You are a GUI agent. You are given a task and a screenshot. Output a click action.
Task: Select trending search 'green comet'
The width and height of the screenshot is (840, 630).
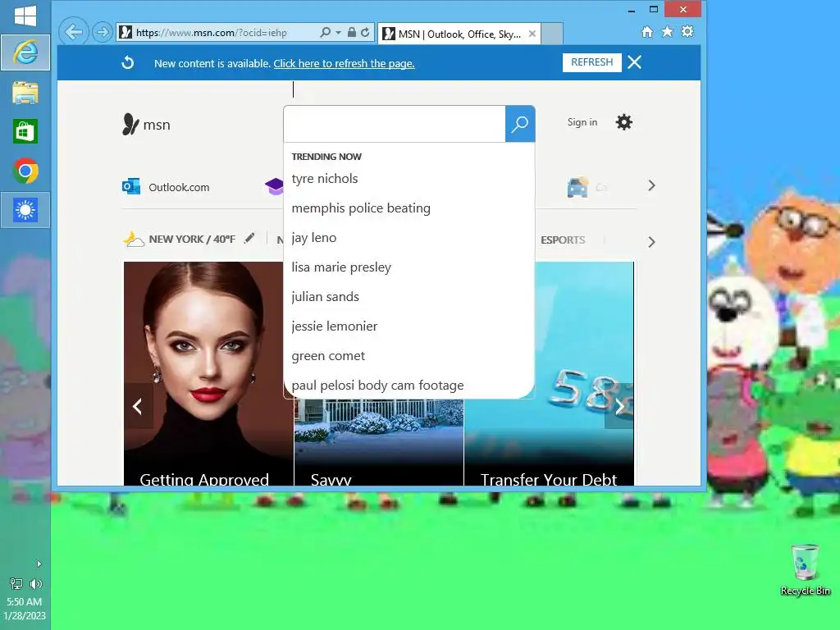point(328,356)
